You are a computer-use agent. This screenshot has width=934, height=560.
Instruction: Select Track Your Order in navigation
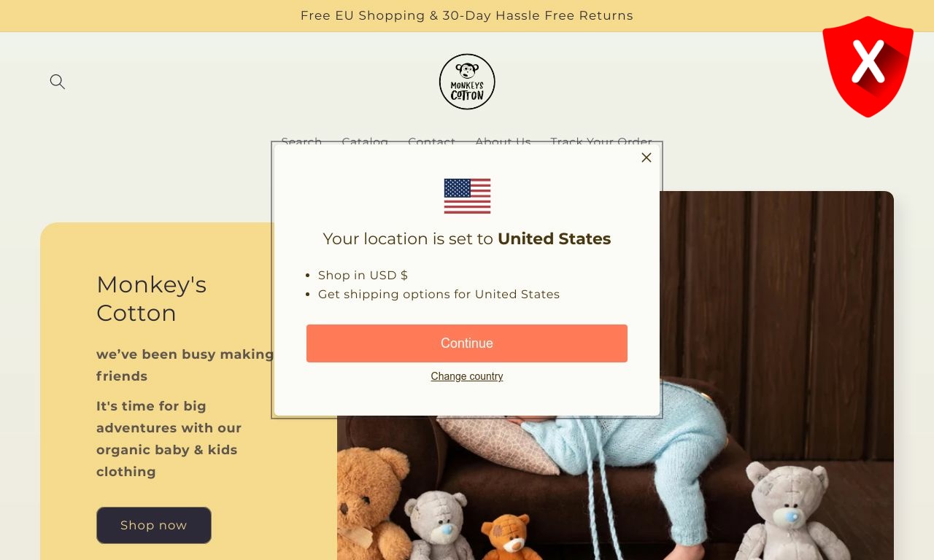click(x=601, y=141)
